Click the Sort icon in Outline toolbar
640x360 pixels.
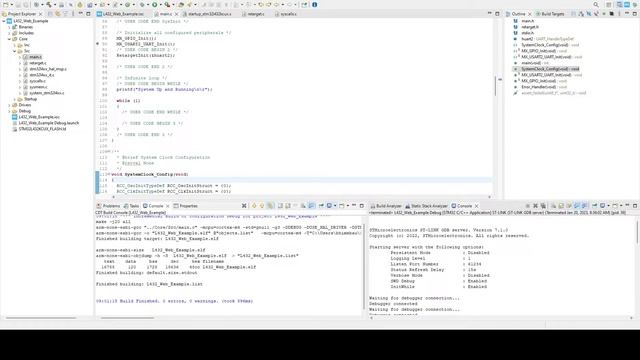580,13
